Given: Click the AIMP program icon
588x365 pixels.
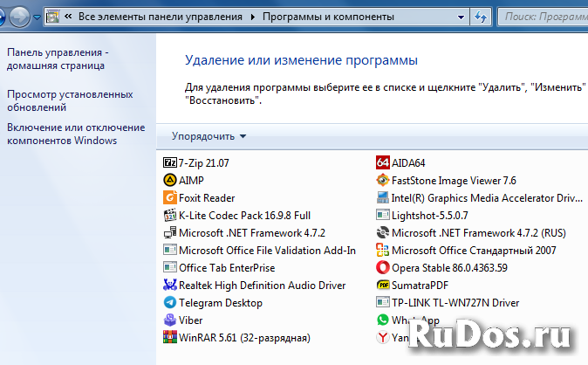Looking at the screenshot, I should tap(170, 180).
